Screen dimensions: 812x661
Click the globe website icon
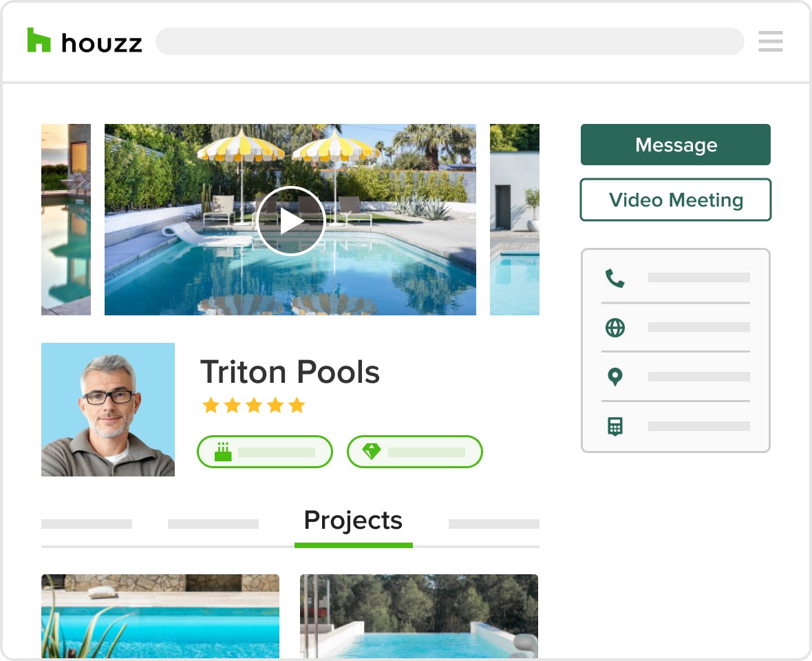(x=615, y=327)
